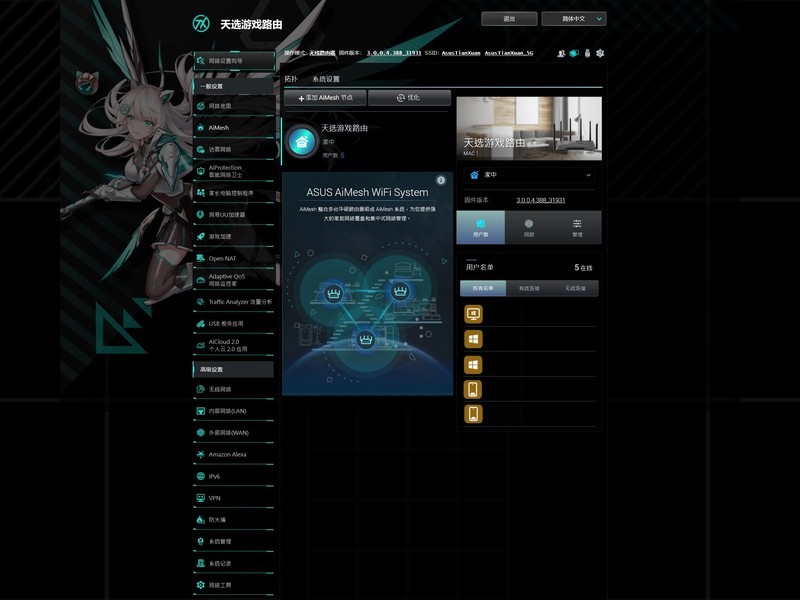The height and width of the screenshot is (600, 800).
Task: Select the 拓扑 tab
Action: [x=291, y=79]
